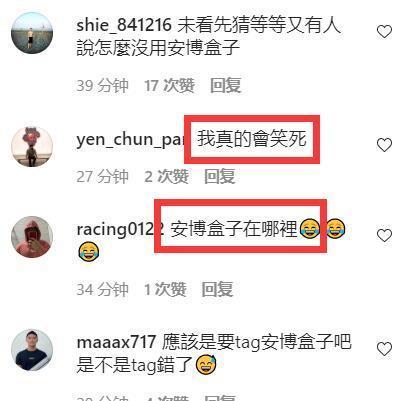Reply to racing012's comment with 回复
The height and width of the screenshot is (401, 419).
pos(217,289)
